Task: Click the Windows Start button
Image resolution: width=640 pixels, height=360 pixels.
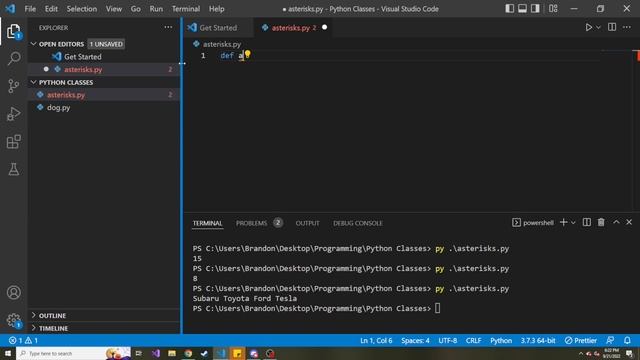Action: [8, 353]
